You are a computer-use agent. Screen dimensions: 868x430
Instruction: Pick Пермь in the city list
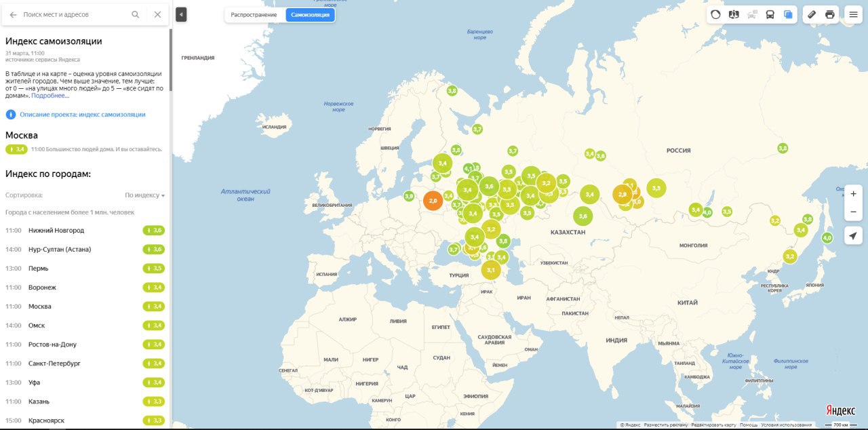pos(85,269)
